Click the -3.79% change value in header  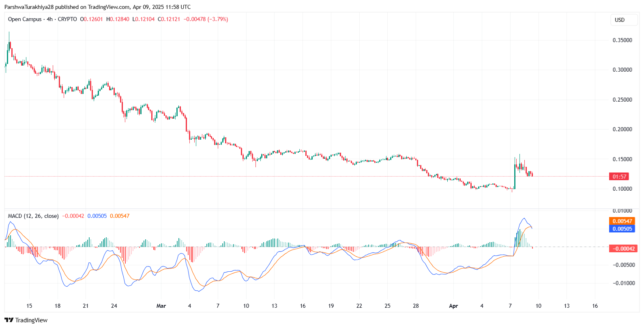click(218, 19)
